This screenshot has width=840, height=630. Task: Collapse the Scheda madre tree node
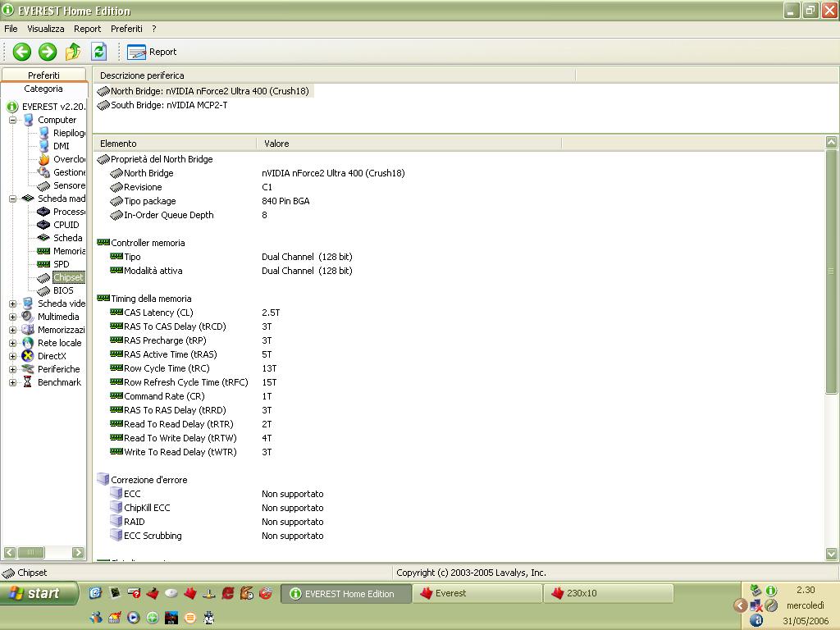[13, 199]
